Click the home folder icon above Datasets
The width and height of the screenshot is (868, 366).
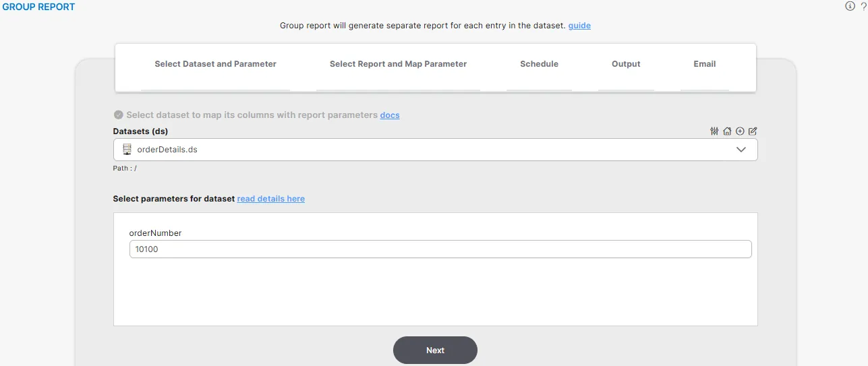727,131
